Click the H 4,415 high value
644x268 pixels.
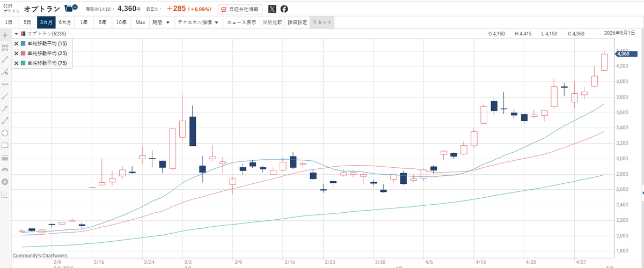[x=523, y=34]
